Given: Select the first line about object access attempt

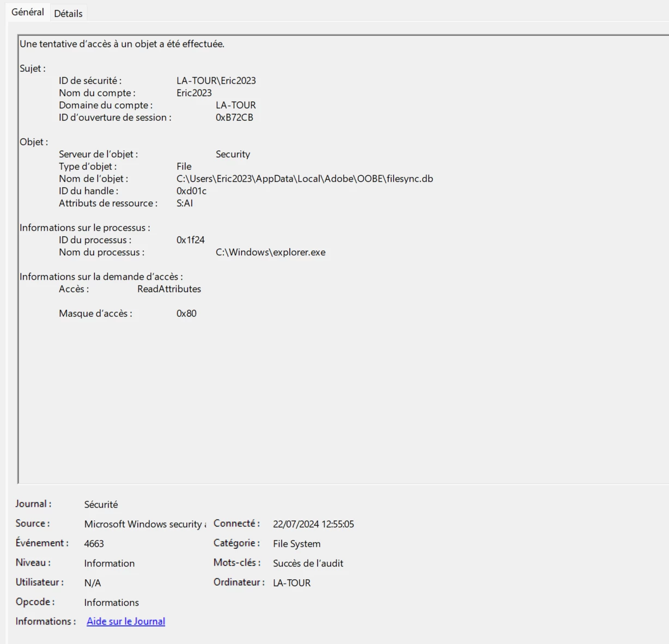Looking at the screenshot, I should click(x=122, y=44).
